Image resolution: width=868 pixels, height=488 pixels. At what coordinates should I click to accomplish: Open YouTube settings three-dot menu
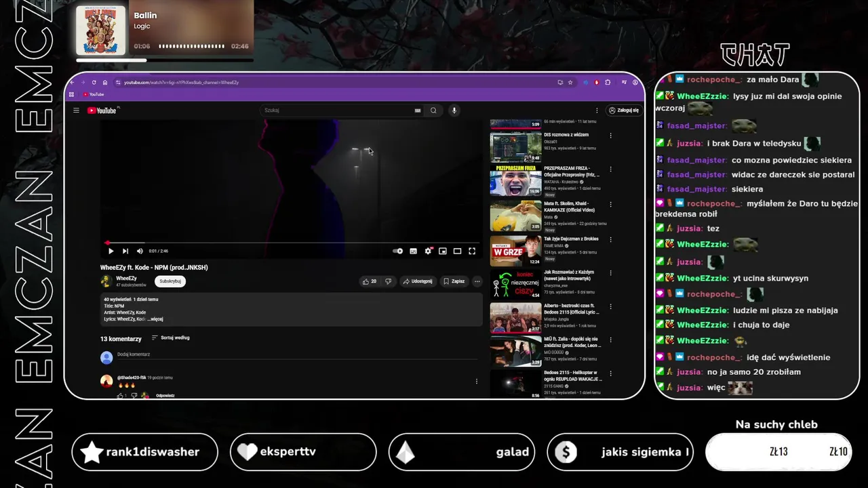pyautogui.click(x=597, y=110)
